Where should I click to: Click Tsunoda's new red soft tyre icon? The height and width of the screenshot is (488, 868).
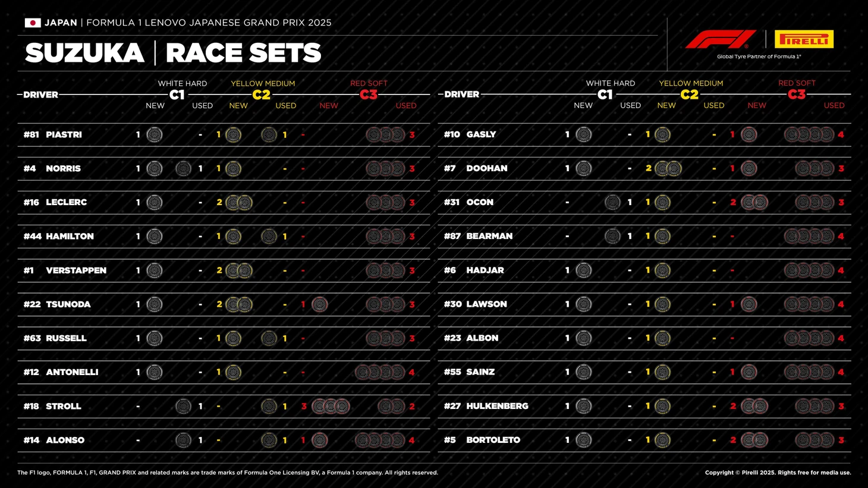pos(319,304)
